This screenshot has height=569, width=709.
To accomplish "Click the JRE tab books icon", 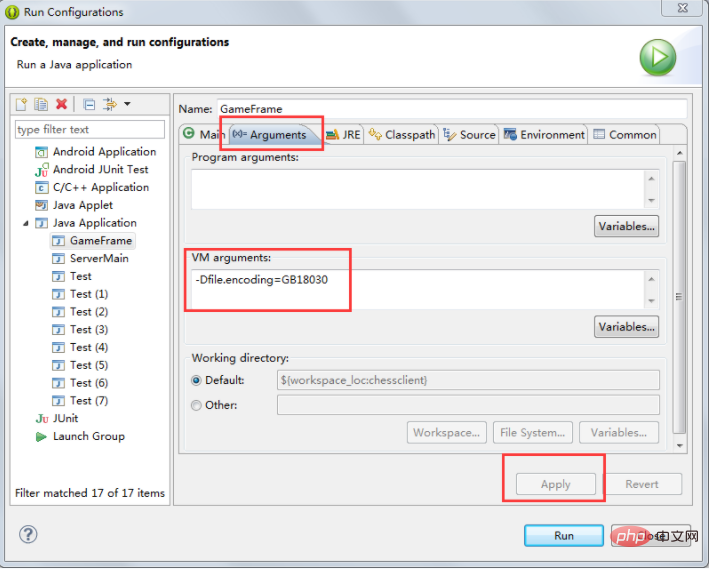I will [x=333, y=135].
